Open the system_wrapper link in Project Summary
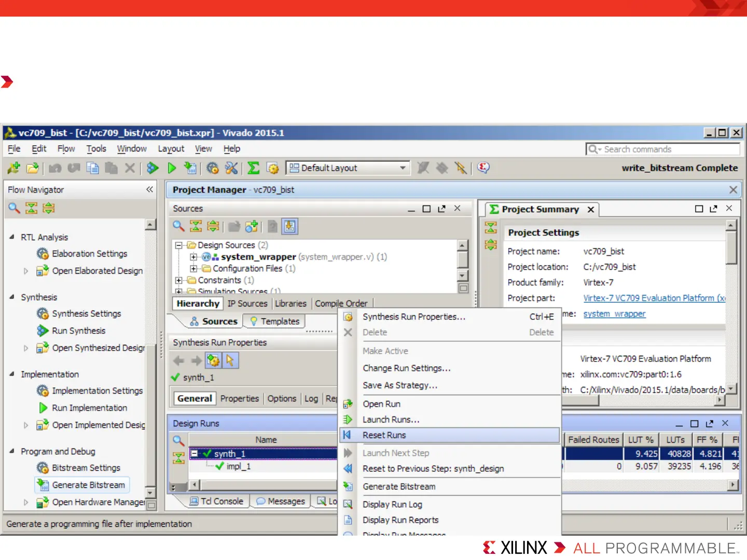The height and width of the screenshot is (560, 747). point(614,314)
